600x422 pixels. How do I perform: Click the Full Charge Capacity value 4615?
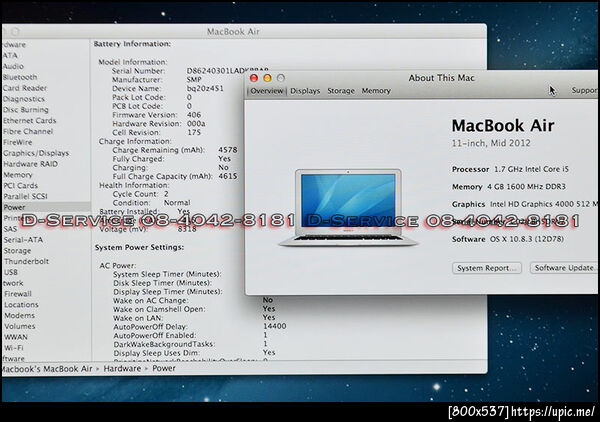tap(228, 176)
